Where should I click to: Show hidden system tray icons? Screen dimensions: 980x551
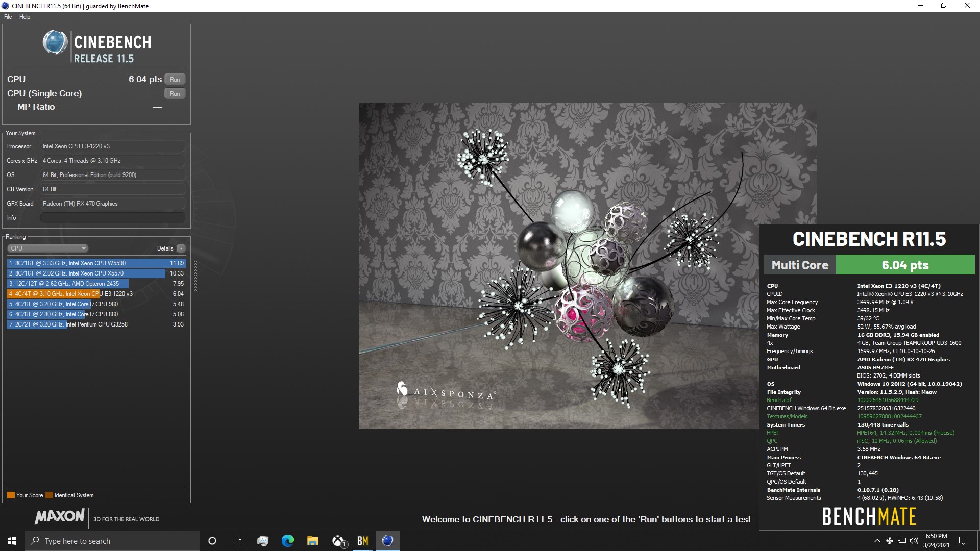click(x=877, y=541)
